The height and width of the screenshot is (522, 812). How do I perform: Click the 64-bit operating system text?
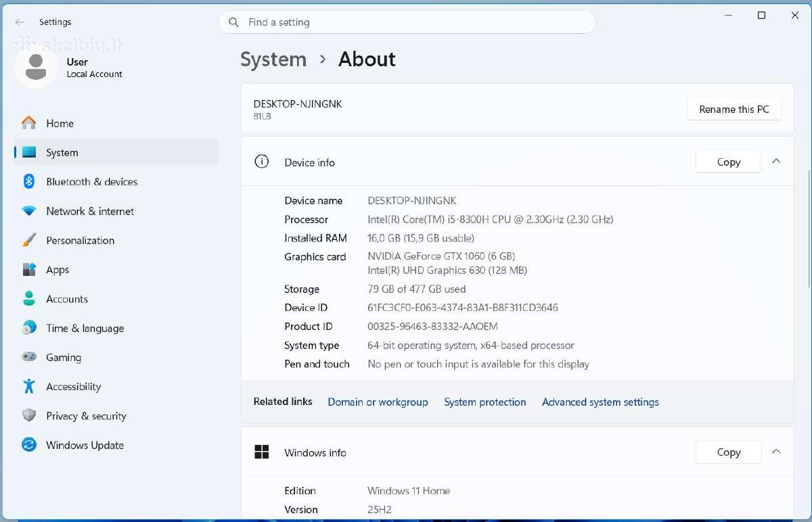[x=471, y=345]
